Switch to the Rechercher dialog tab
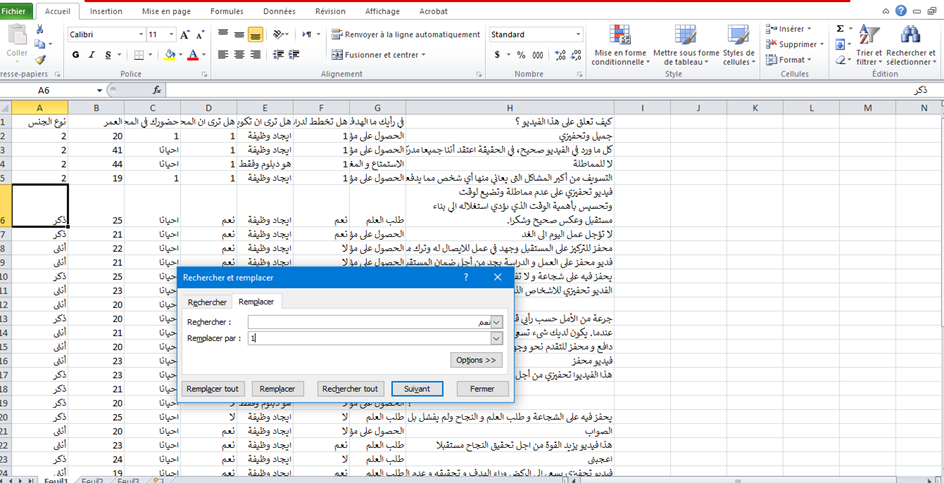 click(207, 301)
